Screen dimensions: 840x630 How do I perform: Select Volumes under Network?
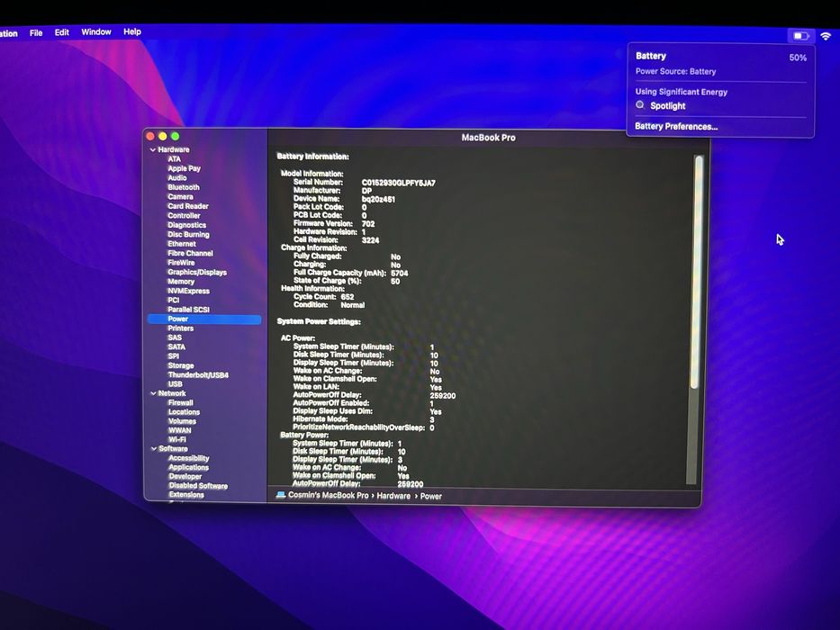[x=182, y=421]
